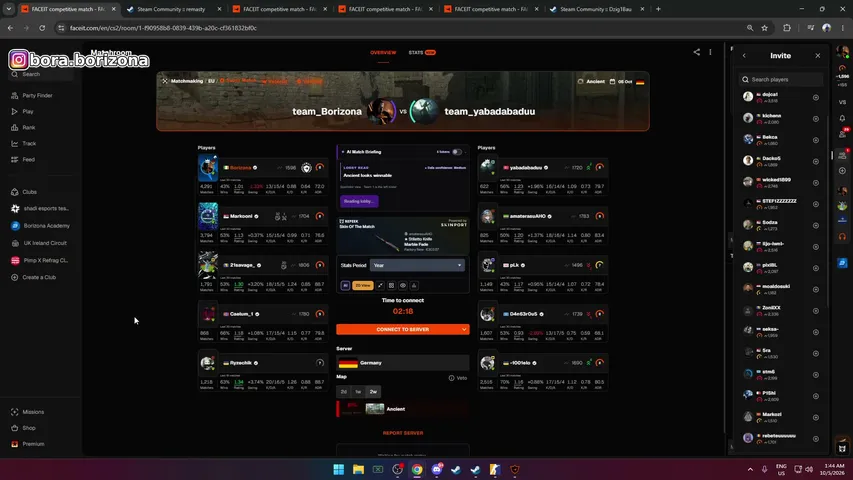Viewport: 853px width, 480px height.
Task: Invite player Bekca
Action: [x=815, y=140]
